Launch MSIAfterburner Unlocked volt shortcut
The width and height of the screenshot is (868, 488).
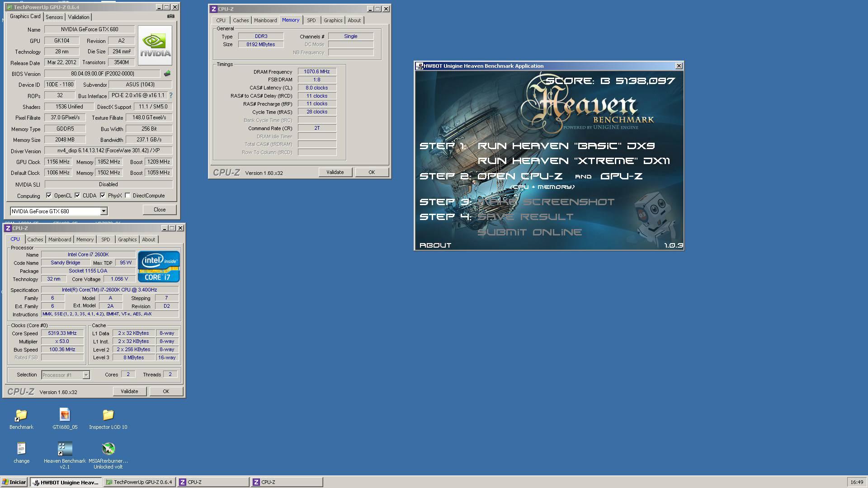[108, 455]
